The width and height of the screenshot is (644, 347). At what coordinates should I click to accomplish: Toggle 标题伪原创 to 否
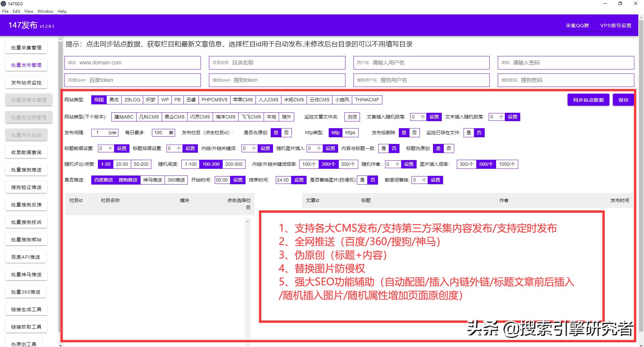click(448, 148)
